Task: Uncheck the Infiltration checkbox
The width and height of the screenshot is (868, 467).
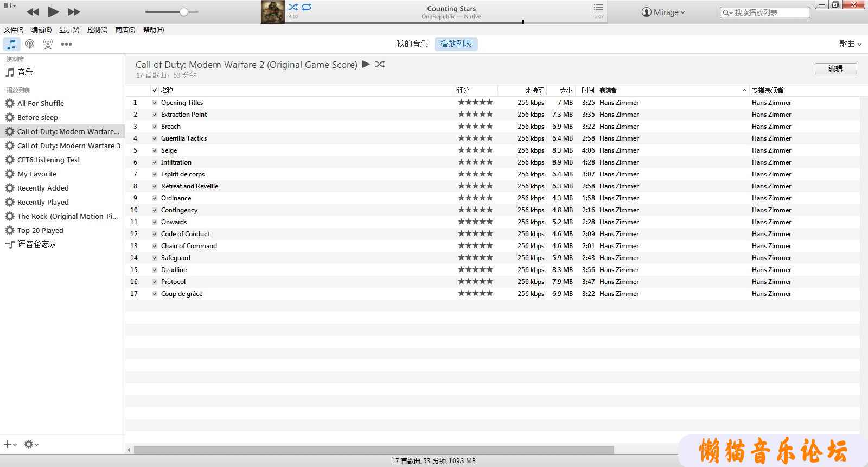Action: (155, 162)
